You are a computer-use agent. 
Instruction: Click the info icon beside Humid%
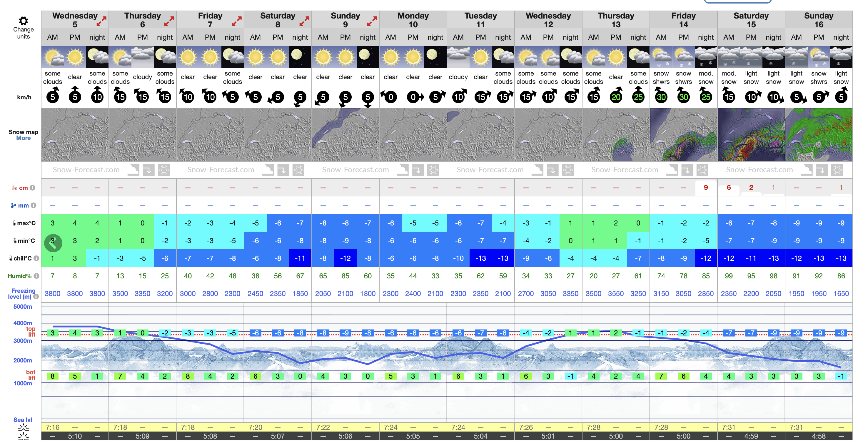(x=36, y=276)
